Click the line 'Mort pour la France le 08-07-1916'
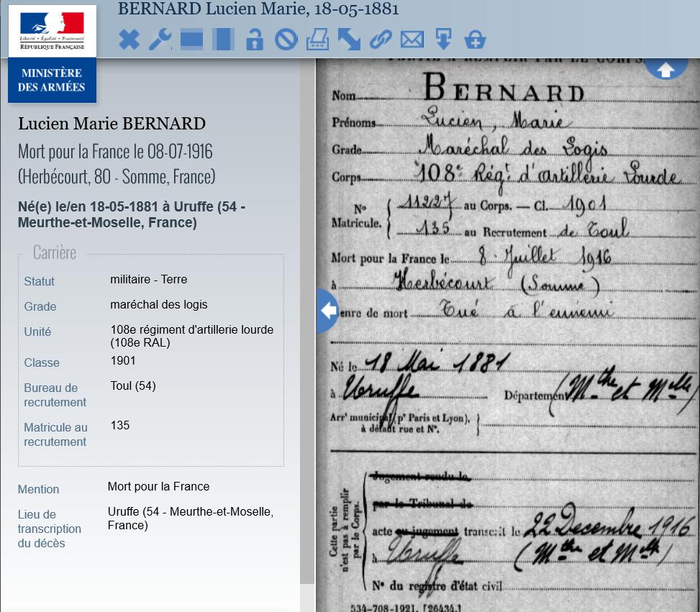The image size is (700, 612). [115, 152]
